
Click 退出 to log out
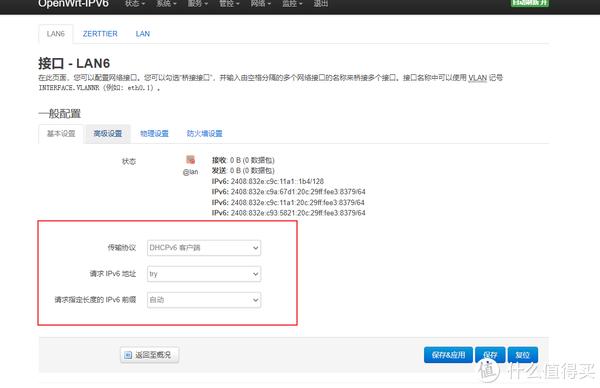click(x=321, y=4)
